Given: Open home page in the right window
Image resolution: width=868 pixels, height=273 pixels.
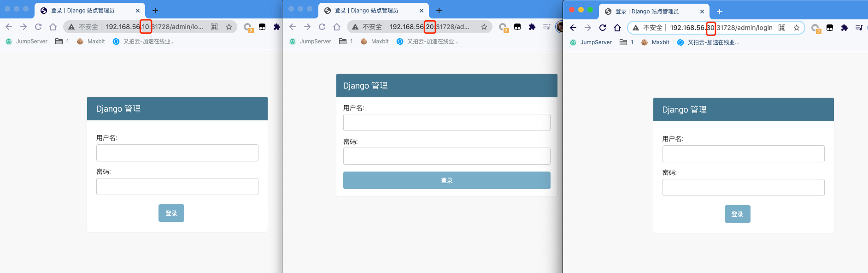Looking at the screenshot, I should 617,28.
